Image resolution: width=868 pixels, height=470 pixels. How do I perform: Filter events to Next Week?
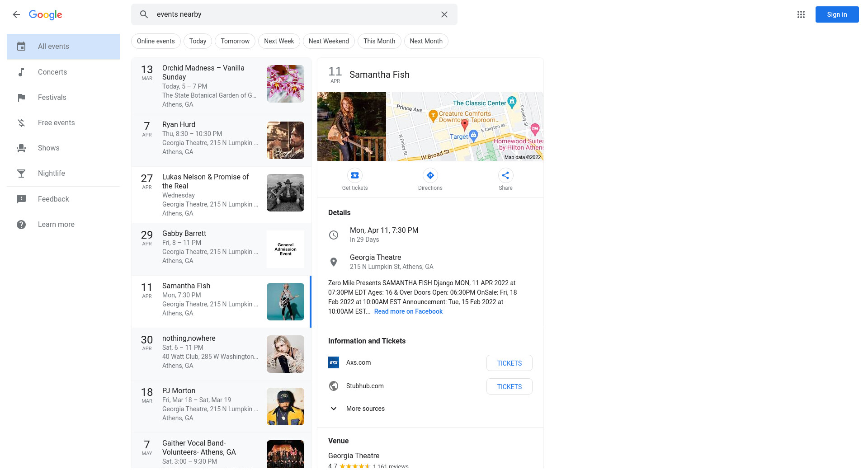(279, 41)
